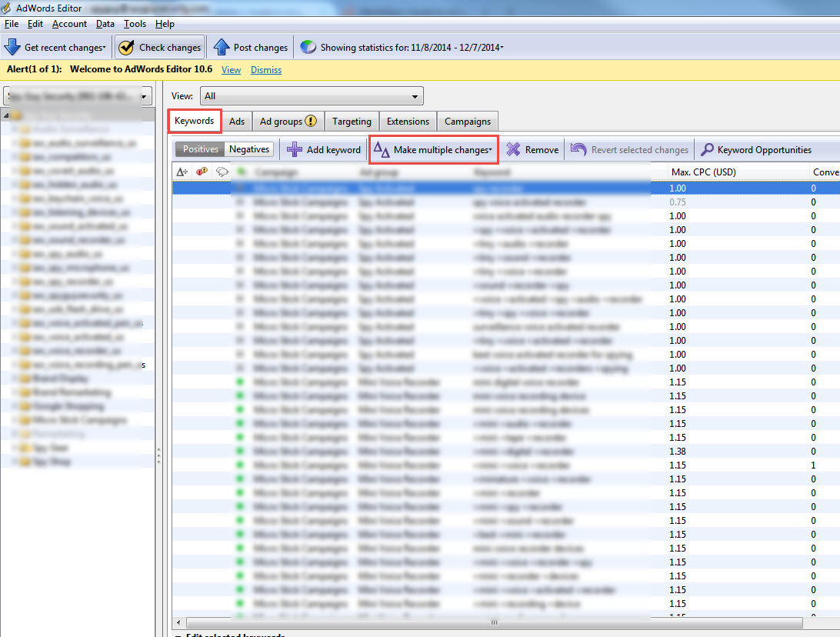Switch to the Campaigns tab
The width and height of the screenshot is (840, 637).
click(x=467, y=122)
